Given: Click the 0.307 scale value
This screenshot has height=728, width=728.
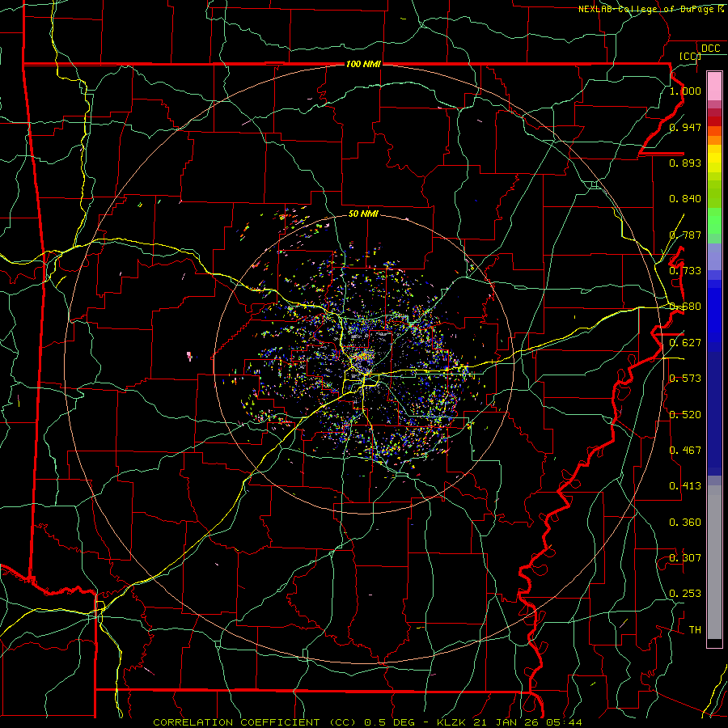Looking at the screenshot, I should tap(685, 558).
